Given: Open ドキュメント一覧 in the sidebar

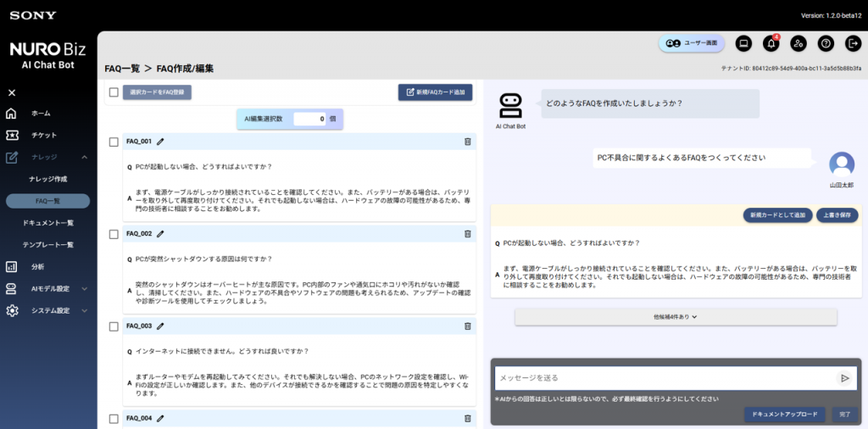Looking at the screenshot, I should pyautogui.click(x=47, y=223).
